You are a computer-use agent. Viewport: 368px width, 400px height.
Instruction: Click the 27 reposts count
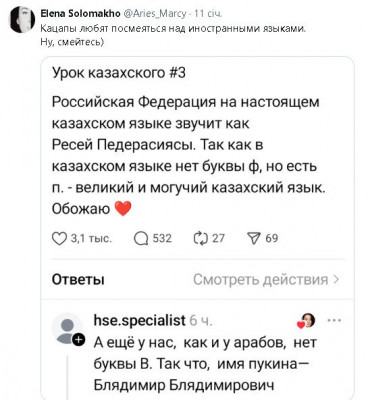pos(218,239)
